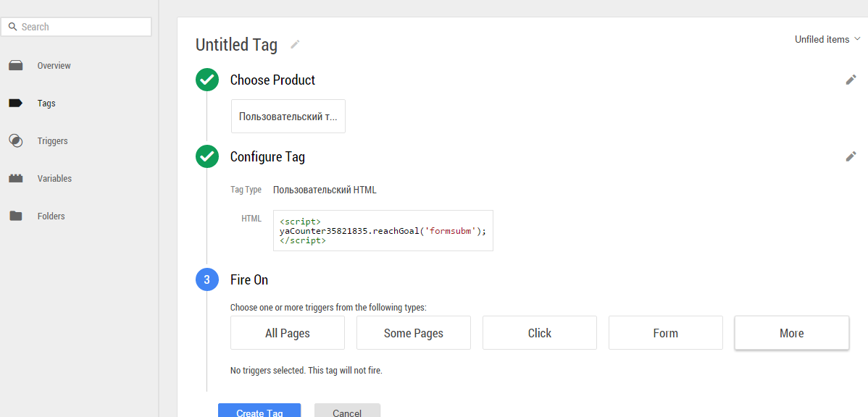Screen dimensions: 868x417
Task: Open the Triggers section
Action: 53,141
